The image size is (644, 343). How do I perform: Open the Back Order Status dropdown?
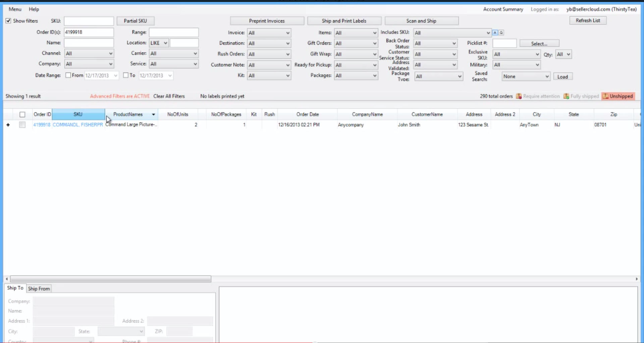point(435,43)
